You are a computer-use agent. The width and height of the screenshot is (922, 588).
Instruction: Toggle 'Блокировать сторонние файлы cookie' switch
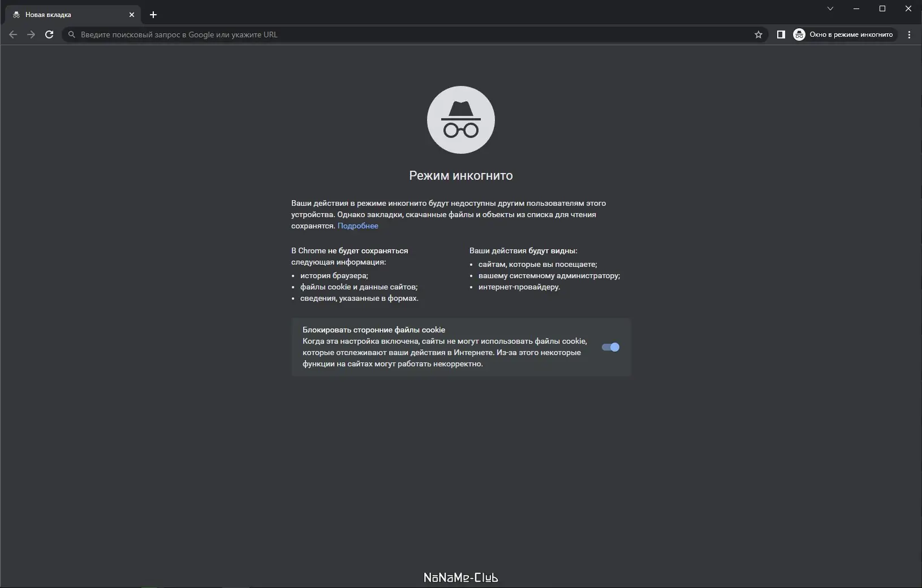610,347
